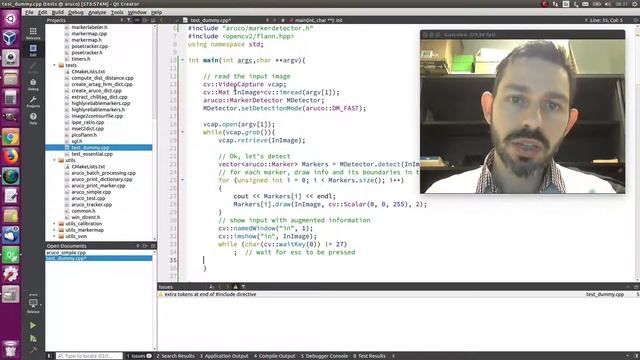This screenshot has width=640, height=360.
Task: Launch Chrome from the dock
Action: click(x=11, y=137)
